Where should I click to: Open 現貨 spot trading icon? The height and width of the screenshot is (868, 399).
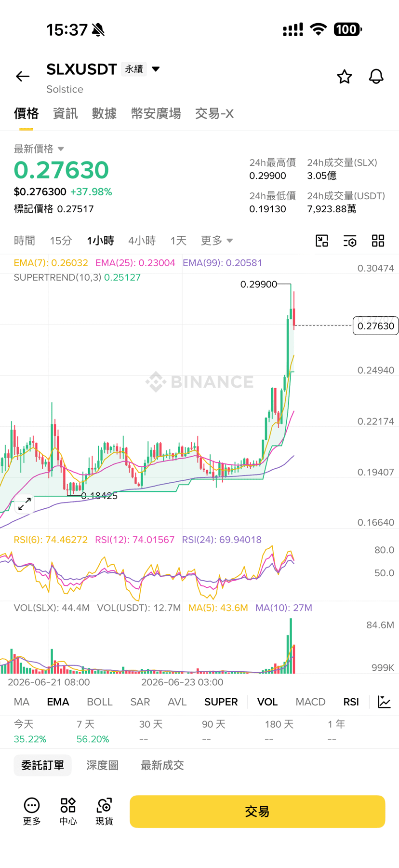104,812
